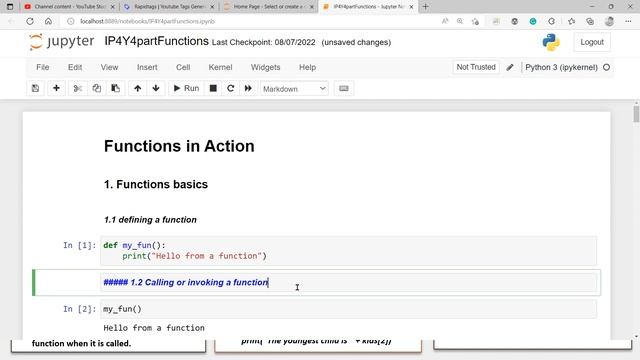Click the vertical scrollbar thumb

tap(636, 113)
